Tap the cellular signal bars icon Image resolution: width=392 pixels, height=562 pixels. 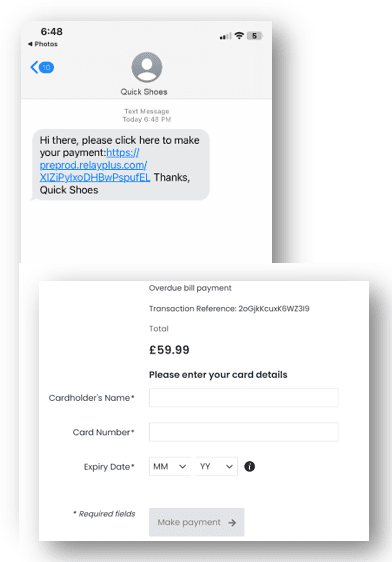(x=225, y=36)
